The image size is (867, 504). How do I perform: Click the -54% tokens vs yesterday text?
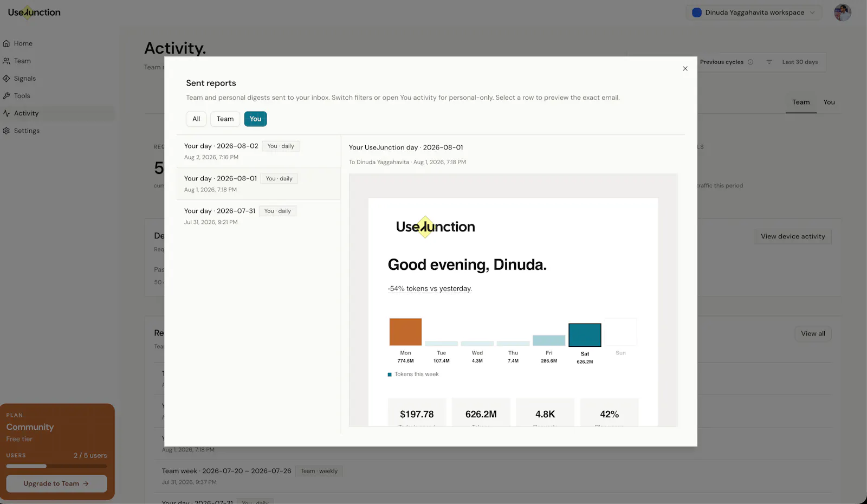click(430, 289)
